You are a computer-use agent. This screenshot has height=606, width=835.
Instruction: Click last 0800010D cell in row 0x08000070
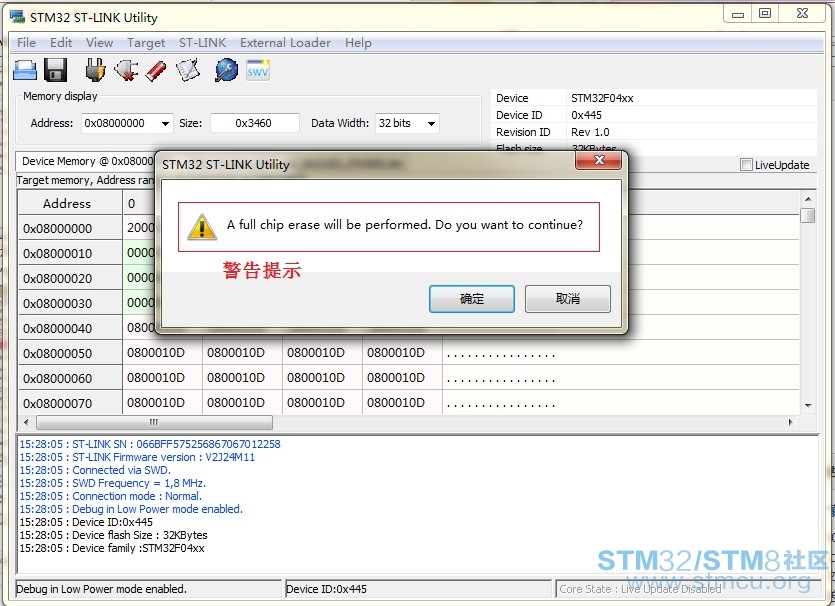pyautogui.click(x=402, y=403)
